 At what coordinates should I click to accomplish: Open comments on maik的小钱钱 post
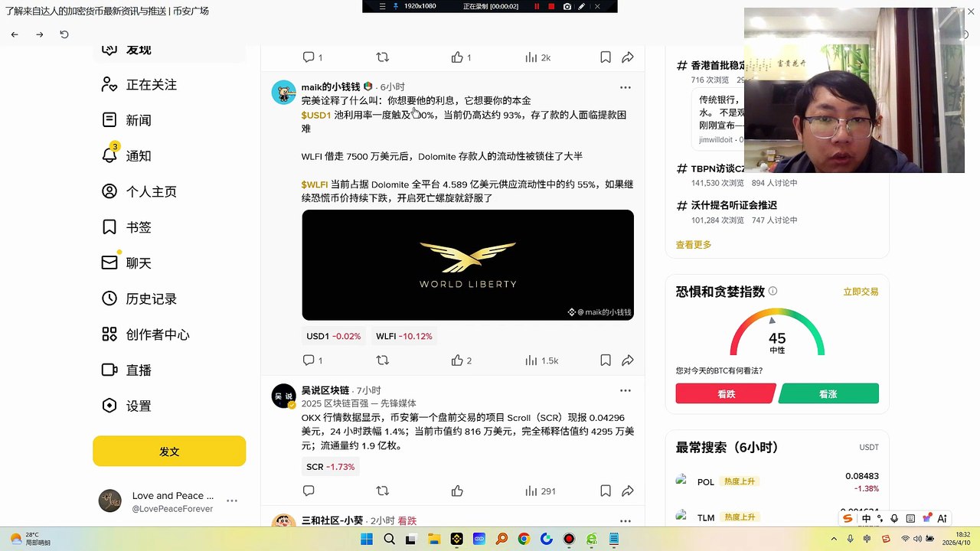(x=309, y=360)
